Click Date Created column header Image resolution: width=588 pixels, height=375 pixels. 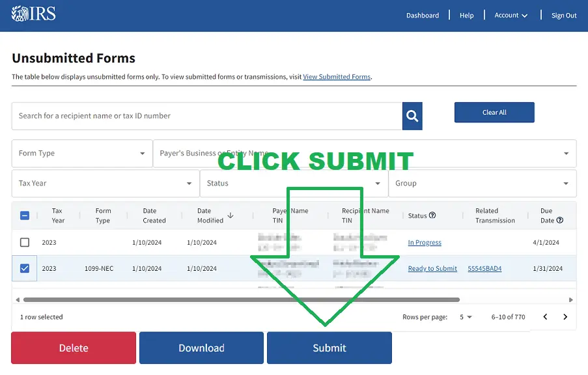pos(154,215)
